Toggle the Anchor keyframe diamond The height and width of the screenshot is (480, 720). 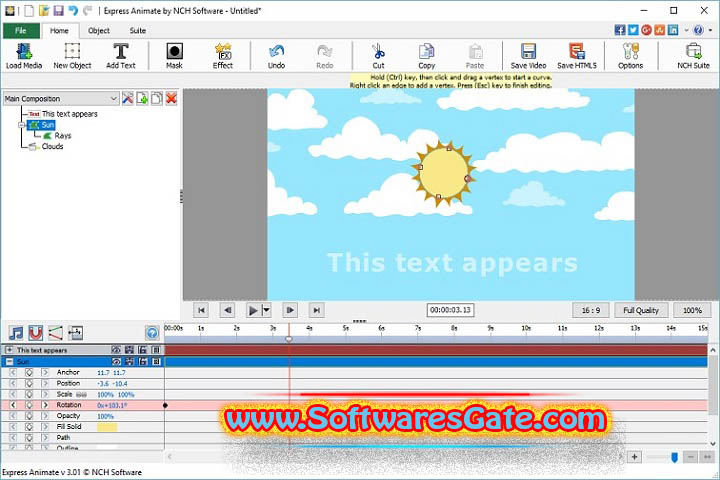tap(29, 372)
